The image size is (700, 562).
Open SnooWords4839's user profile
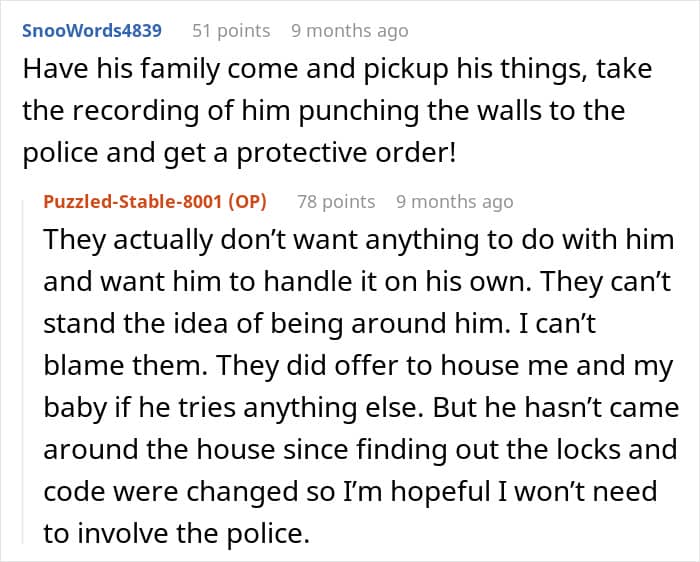(91, 30)
